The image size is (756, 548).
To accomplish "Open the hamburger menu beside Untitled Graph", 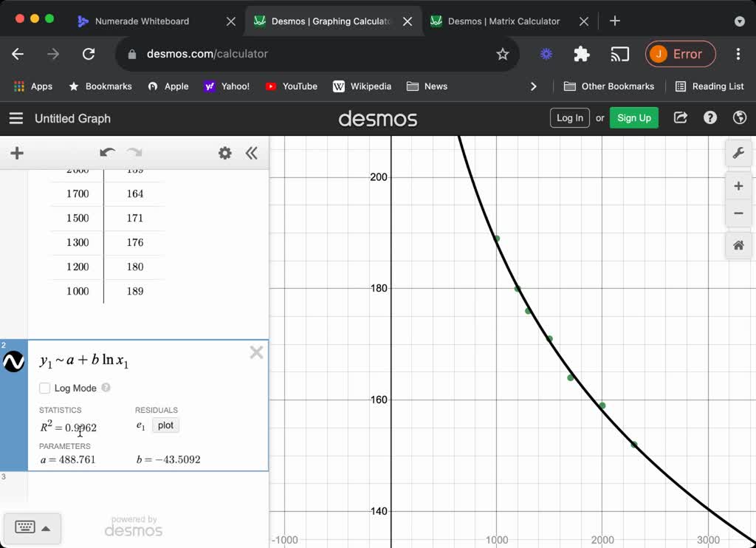I will [16, 118].
